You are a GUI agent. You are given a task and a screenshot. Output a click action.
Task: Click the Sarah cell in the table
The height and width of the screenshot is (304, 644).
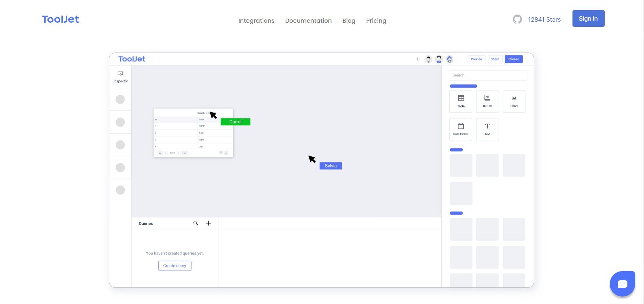click(216, 126)
